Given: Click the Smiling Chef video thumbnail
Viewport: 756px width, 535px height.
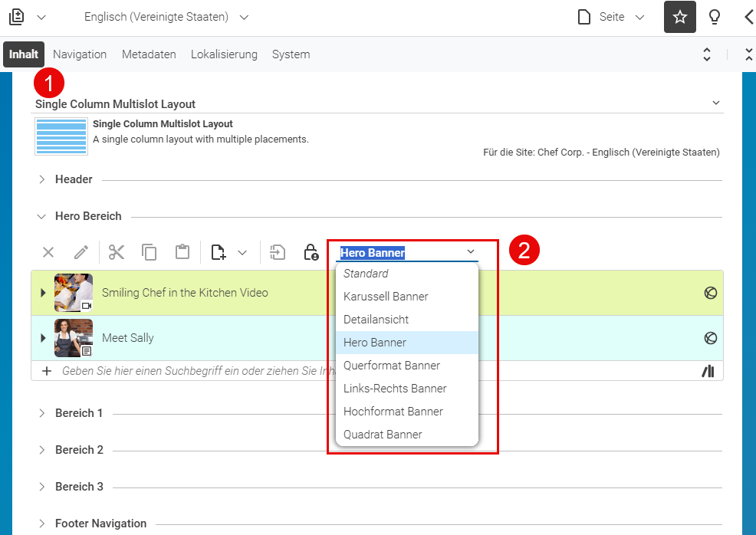Looking at the screenshot, I should (74, 293).
